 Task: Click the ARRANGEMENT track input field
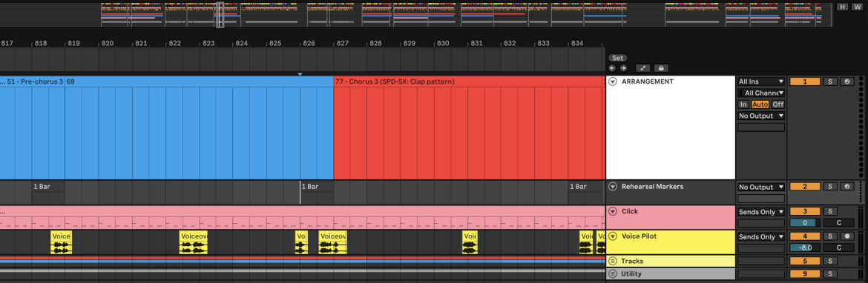point(761,127)
